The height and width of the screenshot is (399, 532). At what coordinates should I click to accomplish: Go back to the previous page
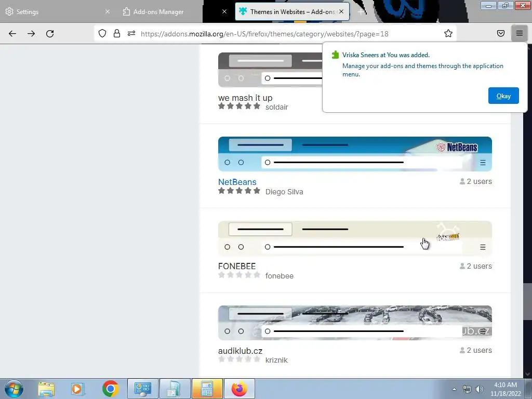click(12, 34)
